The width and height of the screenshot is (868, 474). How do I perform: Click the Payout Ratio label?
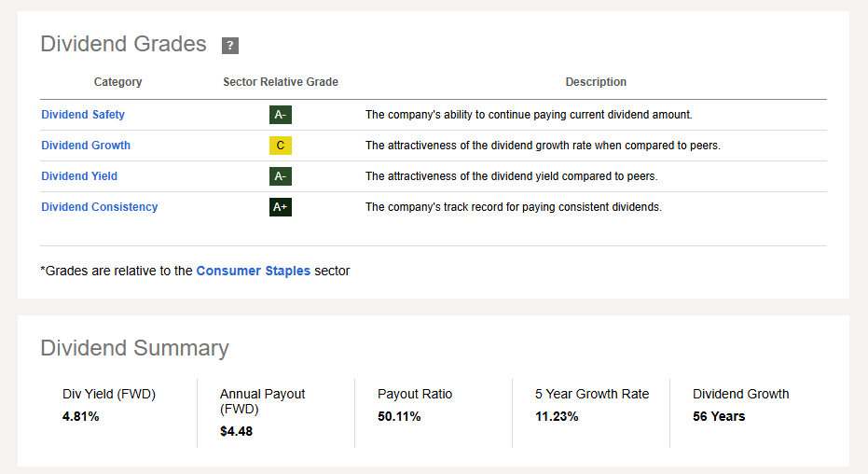[x=415, y=394]
